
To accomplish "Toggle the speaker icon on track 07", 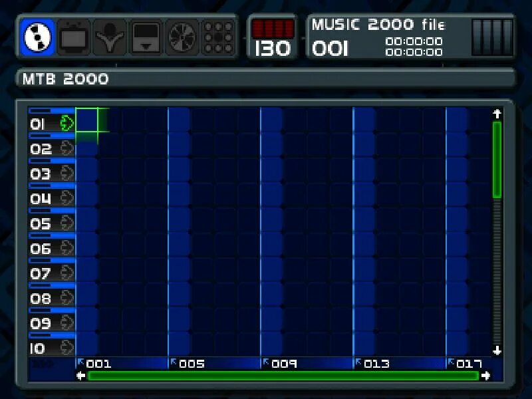I will tap(67, 273).
